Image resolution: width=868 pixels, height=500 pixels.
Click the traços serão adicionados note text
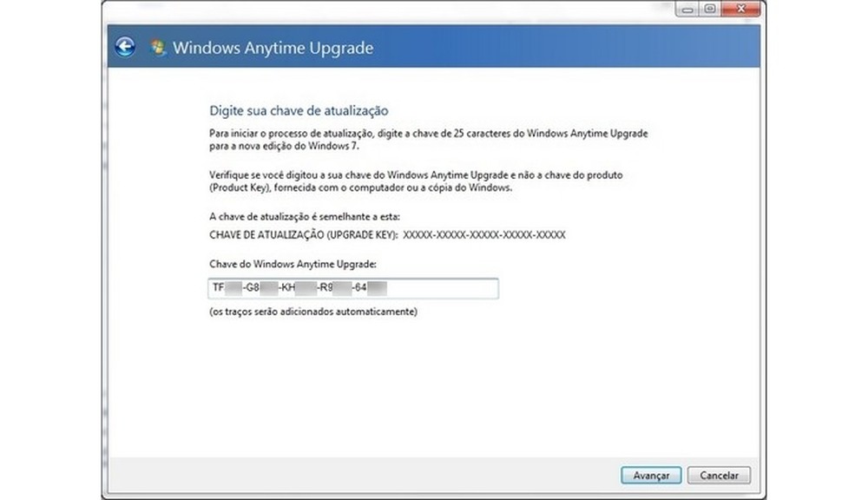(312, 313)
